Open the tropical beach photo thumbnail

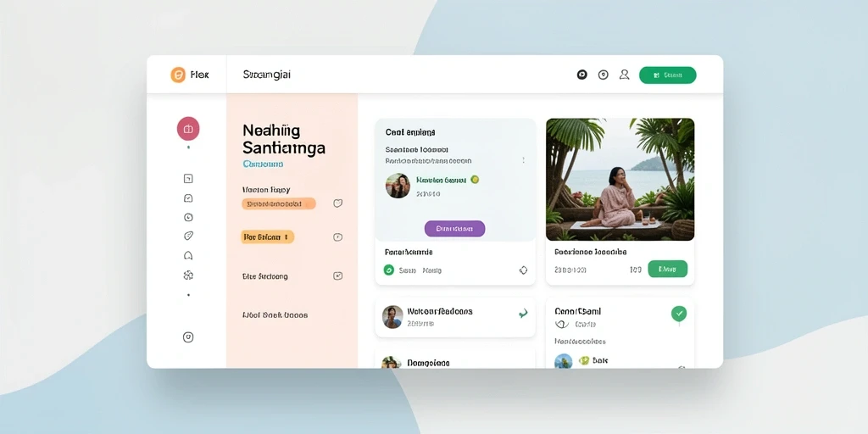click(x=620, y=180)
